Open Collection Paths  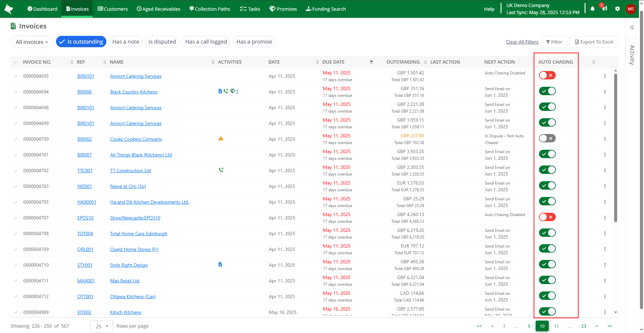point(210,9)
